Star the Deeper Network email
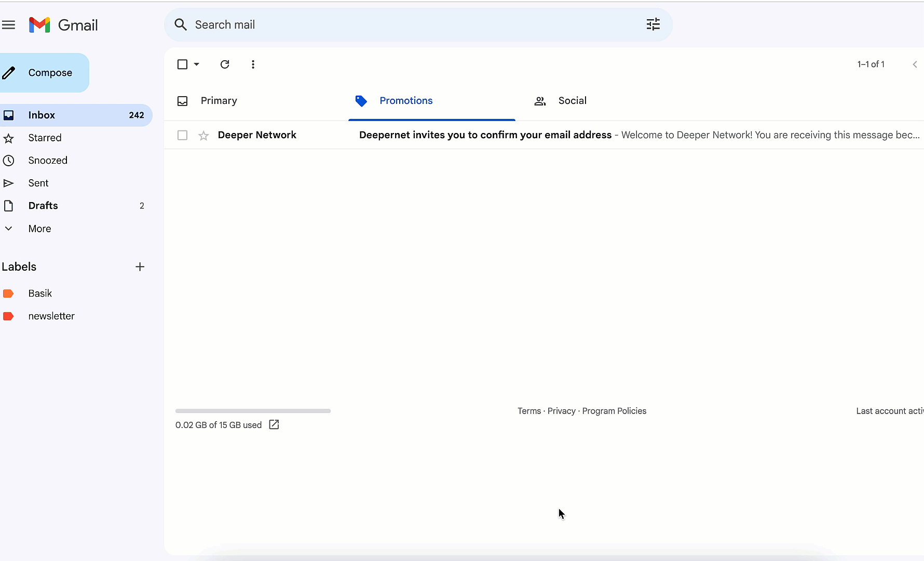Image resolution: width=924 pixels, height=561 pixels. pyautogui.click(x=203, y=136)
